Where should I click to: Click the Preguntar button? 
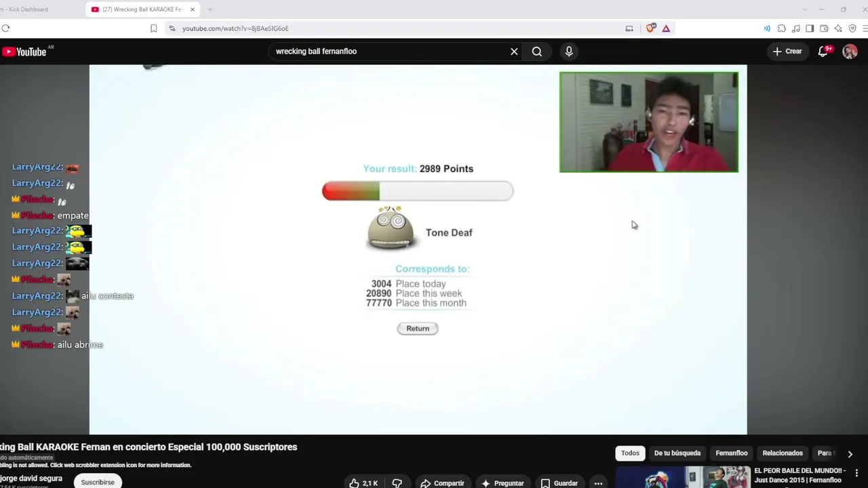pyautogui.click(x=502, y=483)
